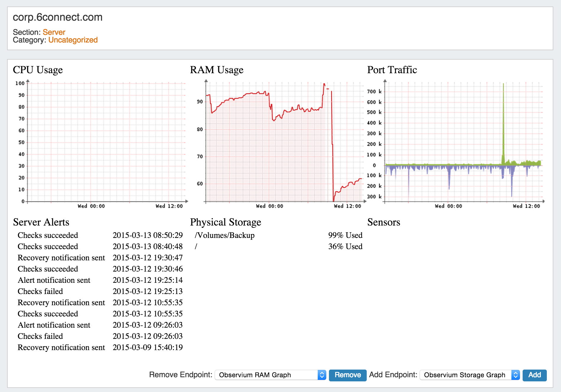Click the Server Alerts heading
The image size is (561, 392).
tap(41, 222)
